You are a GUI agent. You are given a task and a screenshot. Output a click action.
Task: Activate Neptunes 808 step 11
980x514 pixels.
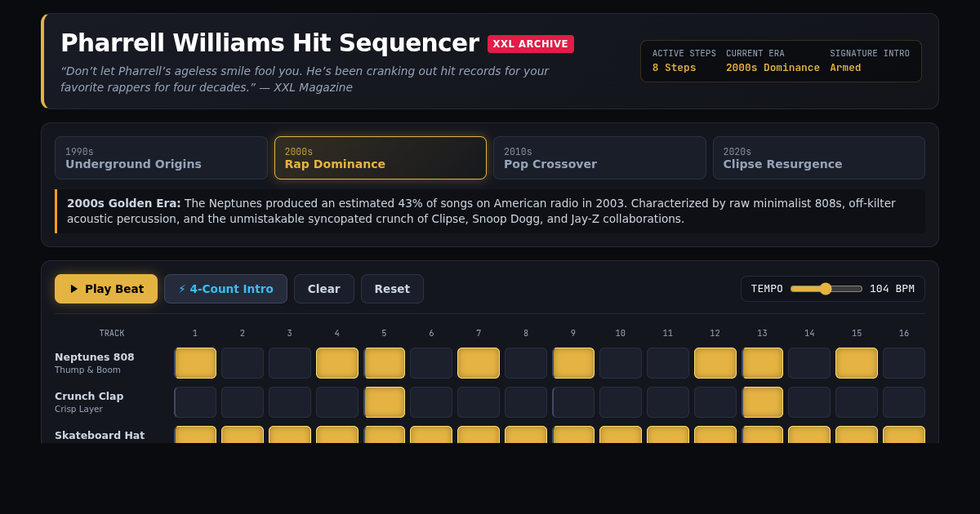tap(668, 363)
